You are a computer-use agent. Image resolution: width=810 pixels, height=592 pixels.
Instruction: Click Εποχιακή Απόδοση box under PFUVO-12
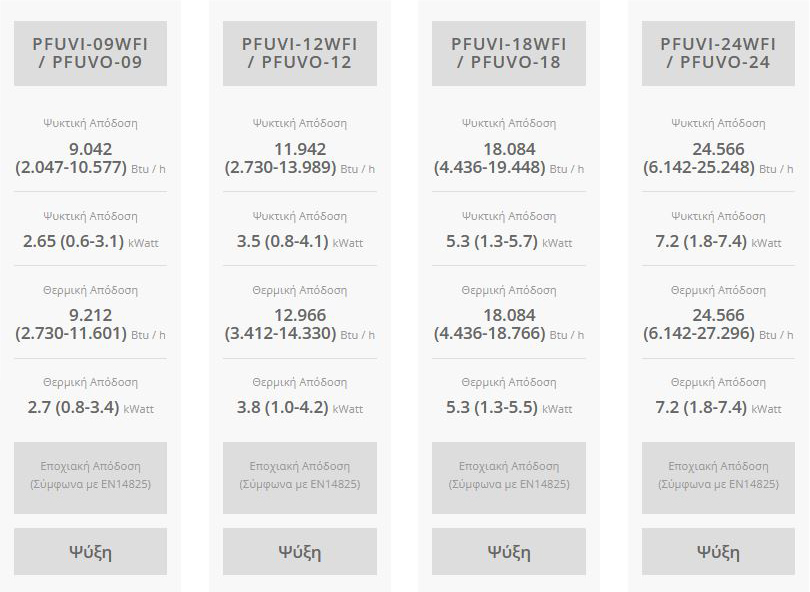[x=299, y=476]
